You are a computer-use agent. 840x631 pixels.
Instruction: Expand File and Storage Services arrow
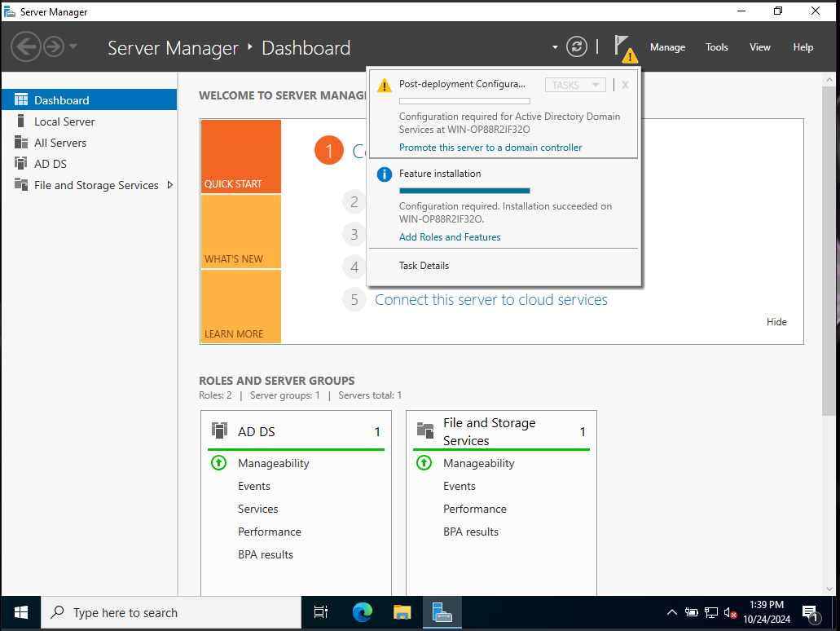169,185
